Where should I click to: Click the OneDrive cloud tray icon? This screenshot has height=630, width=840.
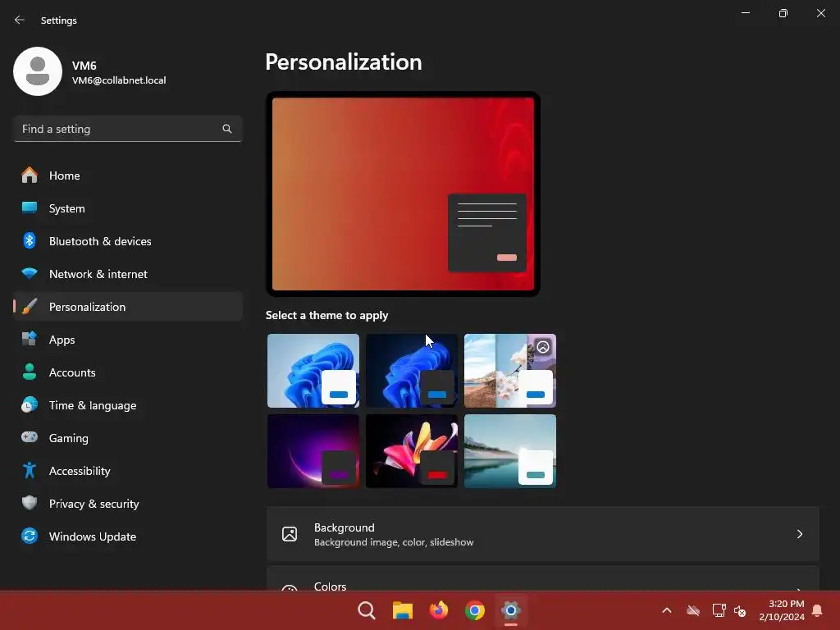693,610
